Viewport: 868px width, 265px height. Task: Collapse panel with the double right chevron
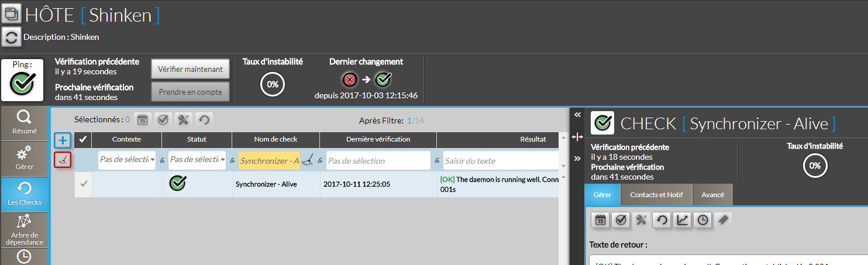[x=577, y=159]
